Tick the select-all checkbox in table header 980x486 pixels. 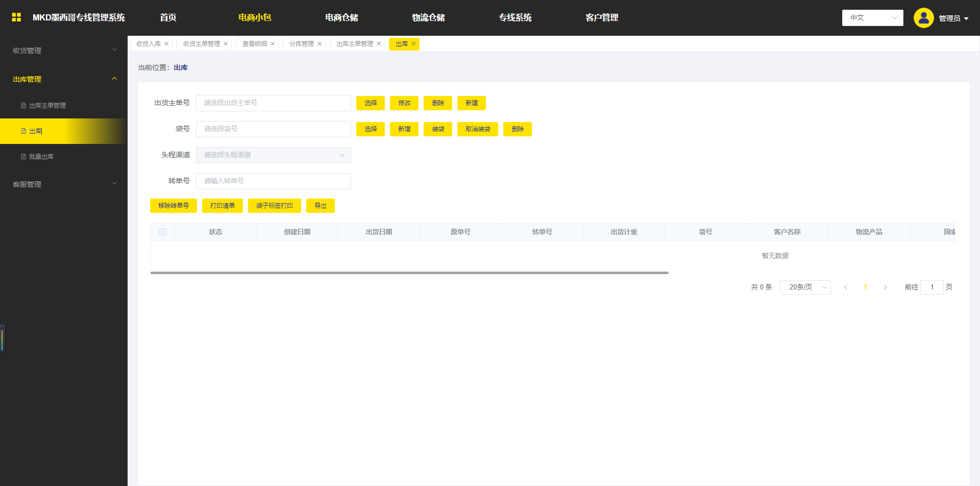163,232
